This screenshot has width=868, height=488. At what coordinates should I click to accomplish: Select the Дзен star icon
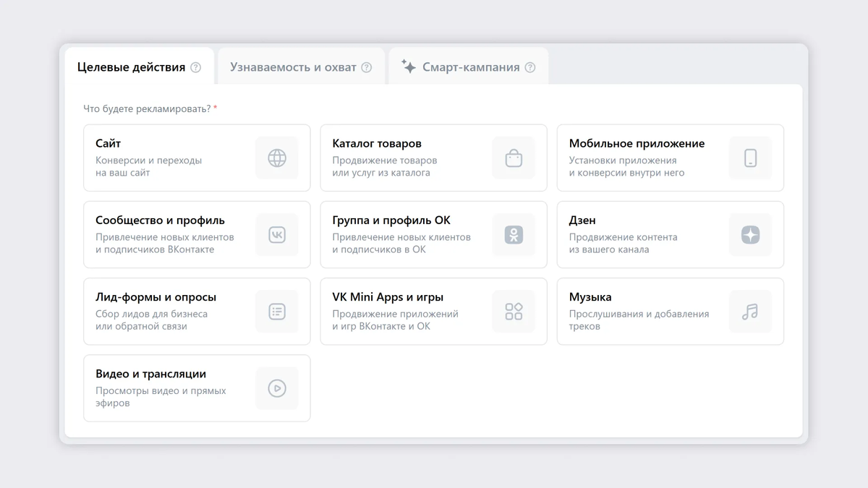pos(750,234)
